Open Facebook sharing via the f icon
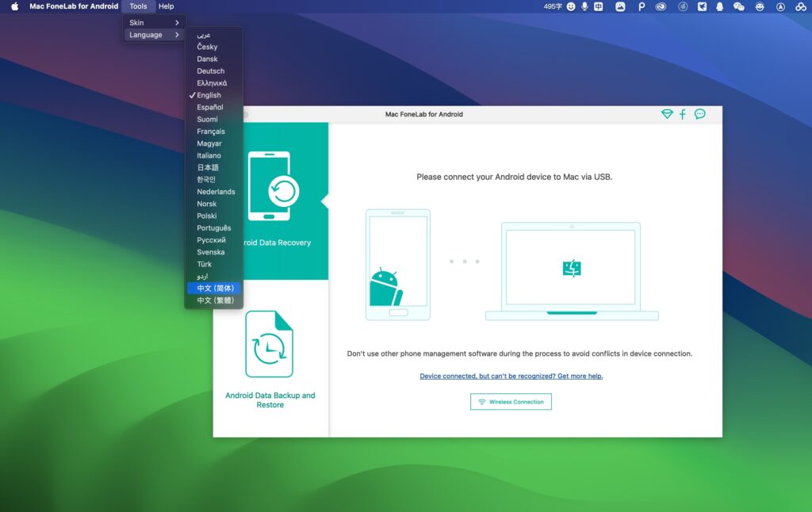Viewport: 812px width, 512px height. pyautogui.click(x=683, y=113)
